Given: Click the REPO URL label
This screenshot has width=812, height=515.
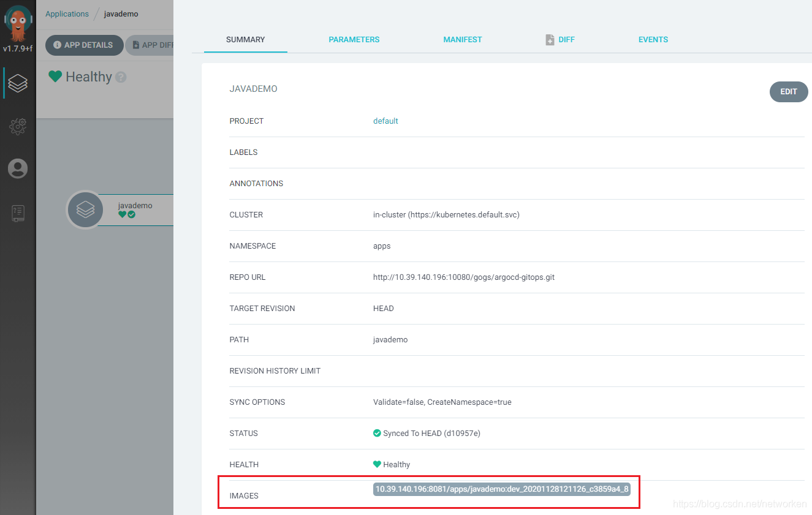Looking at the screenshot, I should coord(248,277).
